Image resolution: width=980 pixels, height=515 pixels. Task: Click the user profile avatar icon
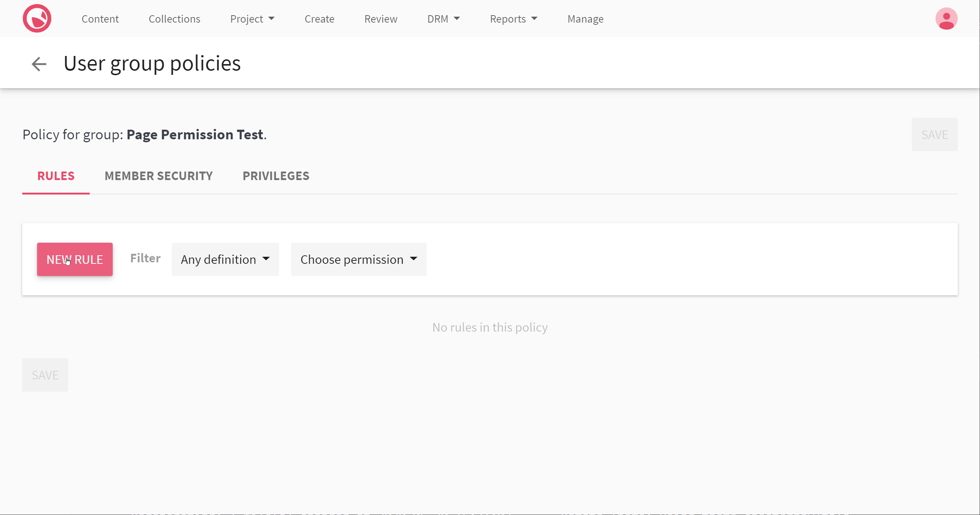pos(946,19)
